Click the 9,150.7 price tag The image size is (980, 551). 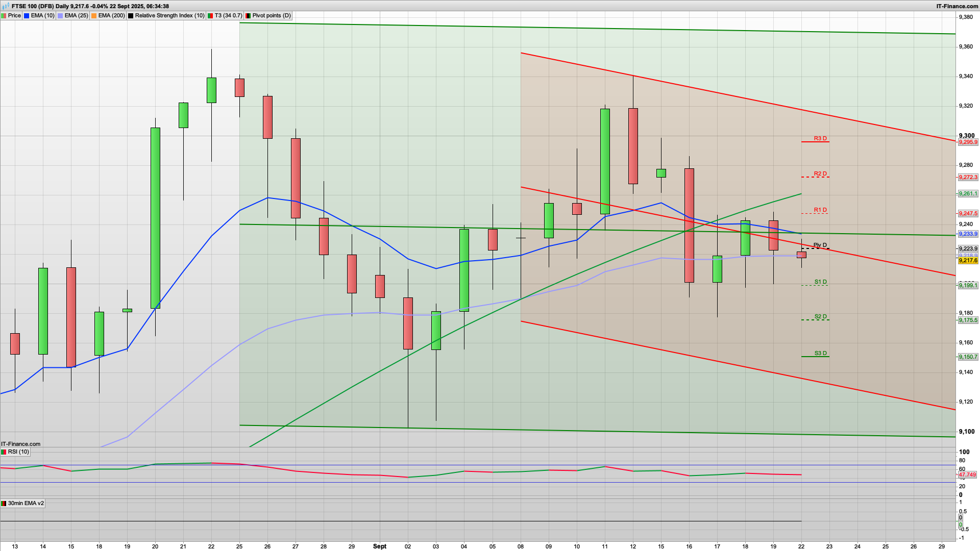tap(968, 357)
